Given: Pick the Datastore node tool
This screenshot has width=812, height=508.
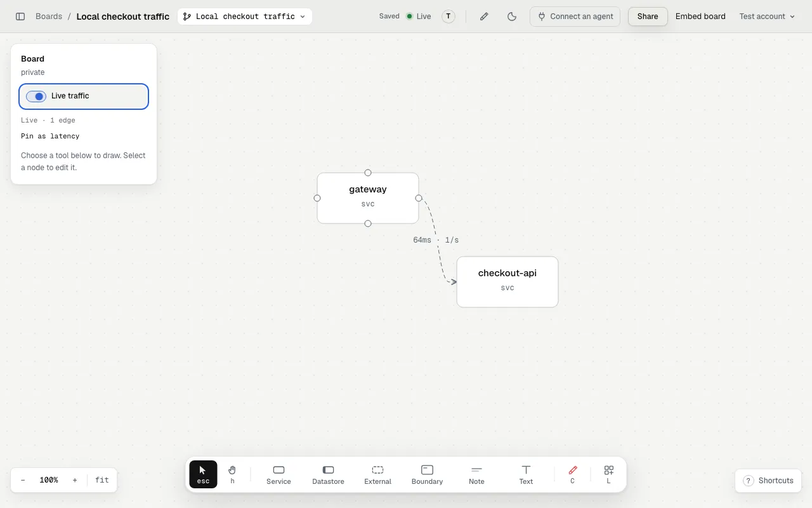Looking at the screenshot, I should (328, 474).
